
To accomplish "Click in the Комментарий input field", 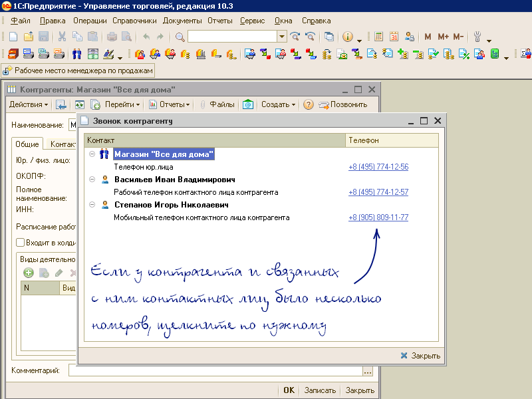I will pos(215,370).
